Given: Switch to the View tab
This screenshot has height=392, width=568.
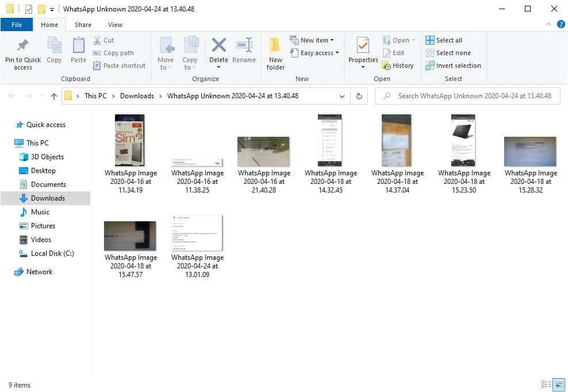Looking at the screenshot, I should click(x=115, y=25).
